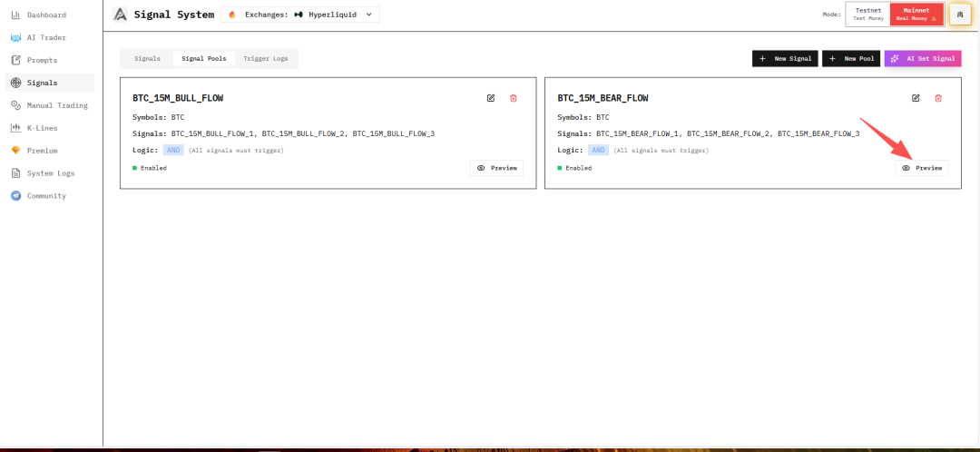The height and width of the screenshot is (452, 980).
Task: Click AND logic badge in BEAR_FLOW card
Action: pyautogui.click(x=598, y=150)
